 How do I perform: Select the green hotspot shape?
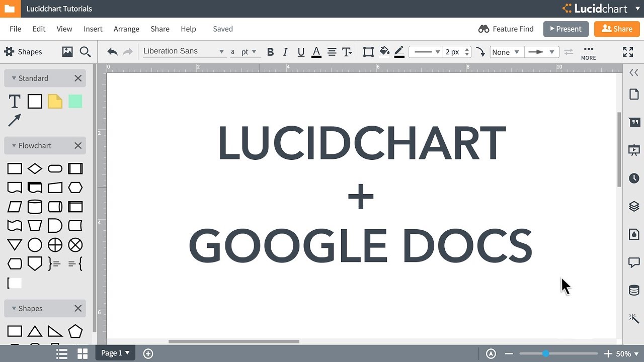click(x=75, y=102)
